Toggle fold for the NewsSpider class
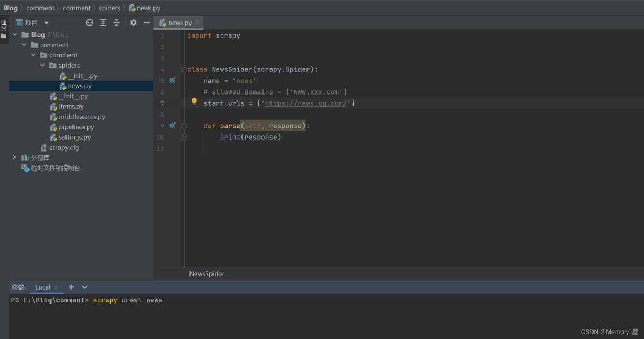 click(184, 70)
